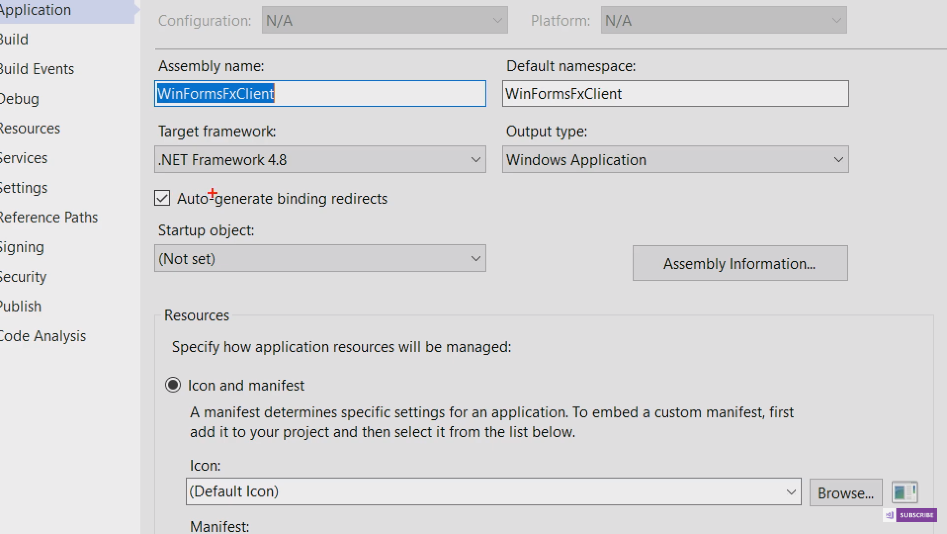
Task: Go to the Debug settings tab
Action: [19, 99]
